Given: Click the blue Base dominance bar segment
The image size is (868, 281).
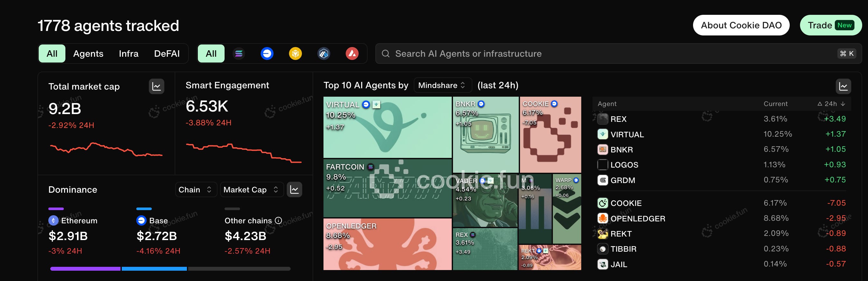Looking at the screenshot, I should tap(154, 269).
